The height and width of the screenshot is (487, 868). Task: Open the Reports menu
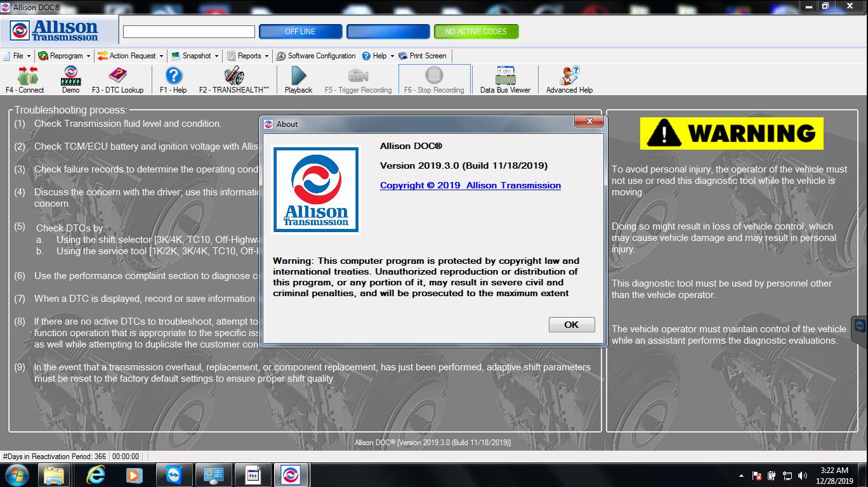click(247, 56)
